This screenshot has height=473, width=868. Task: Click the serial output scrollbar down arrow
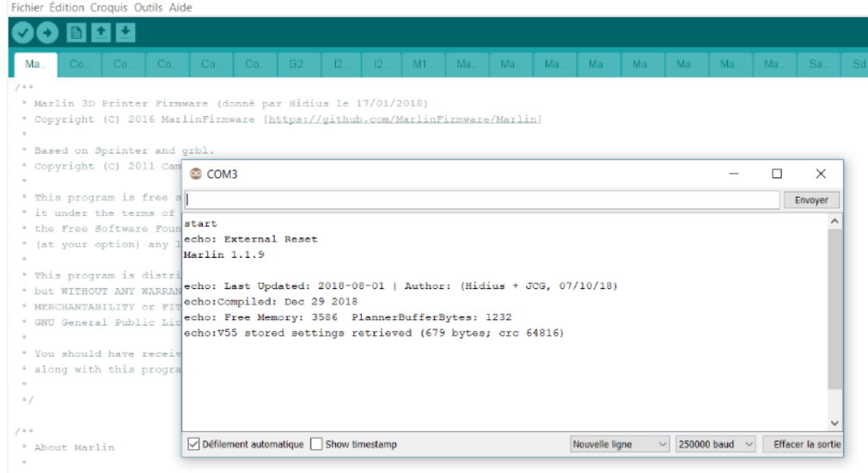pos(834,423)
